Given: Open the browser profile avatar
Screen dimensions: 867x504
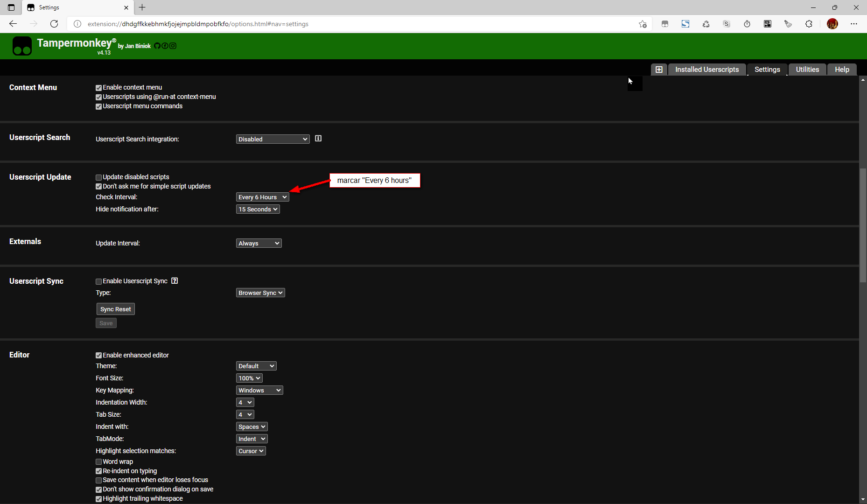Looking at the screenshot, I should click(x=832, y=24).
